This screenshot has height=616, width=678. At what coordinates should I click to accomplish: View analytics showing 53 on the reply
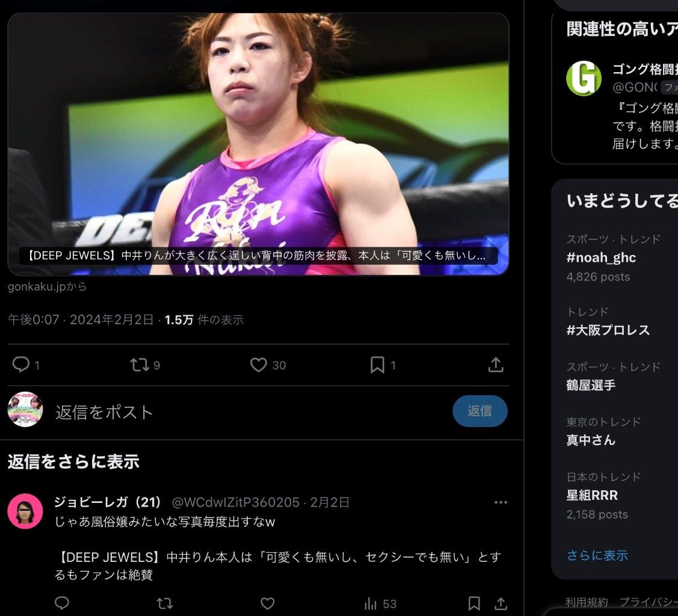(x=380, y=603)
